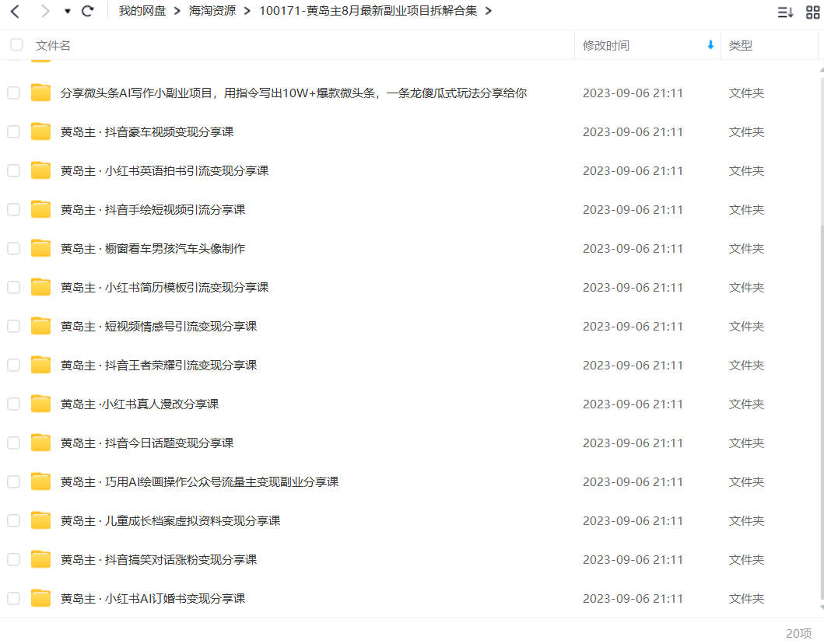
Task: Click folder icon of 抖音豪车视频变现分享课
Action: coord(40,131)
